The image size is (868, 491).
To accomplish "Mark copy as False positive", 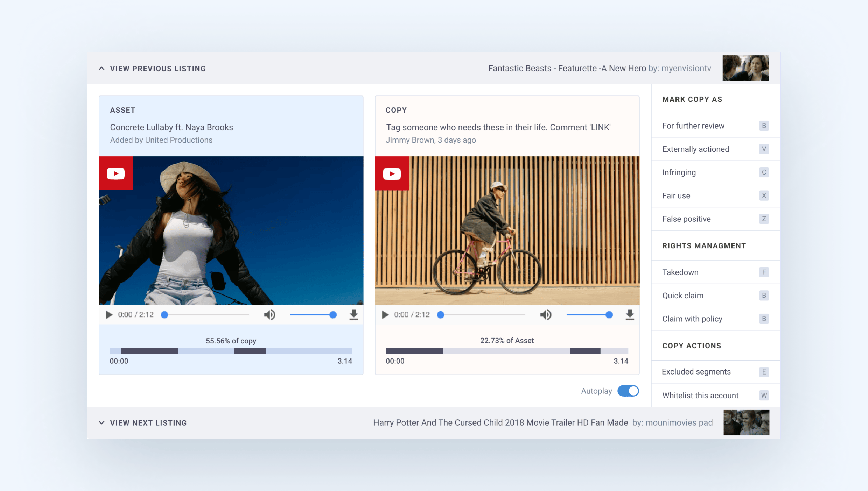I will pyautogui.click(x=715, y=219).
